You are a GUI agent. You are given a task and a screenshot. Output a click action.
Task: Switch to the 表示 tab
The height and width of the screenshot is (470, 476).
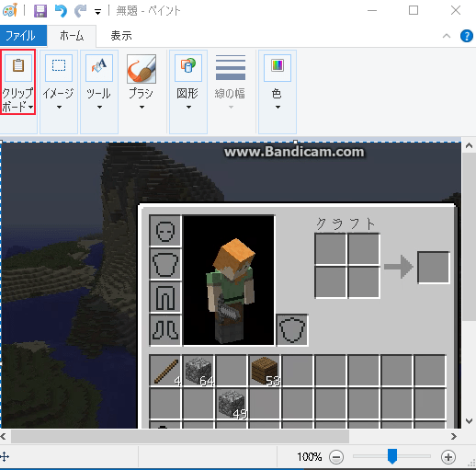pos(121,36)
